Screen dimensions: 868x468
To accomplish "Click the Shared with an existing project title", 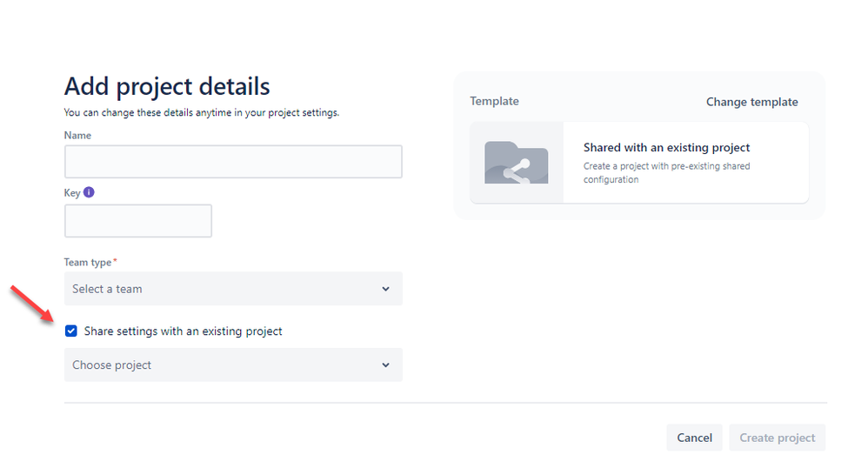I will tap(666, 147).
